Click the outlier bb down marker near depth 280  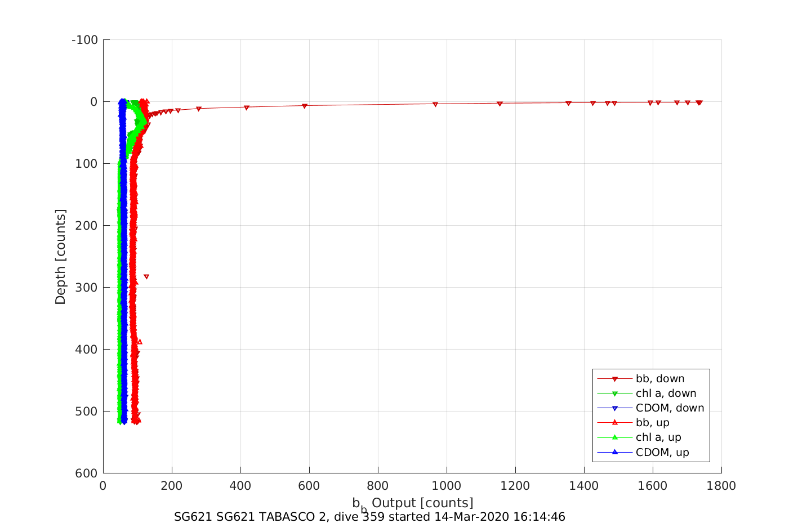[146, 276]
